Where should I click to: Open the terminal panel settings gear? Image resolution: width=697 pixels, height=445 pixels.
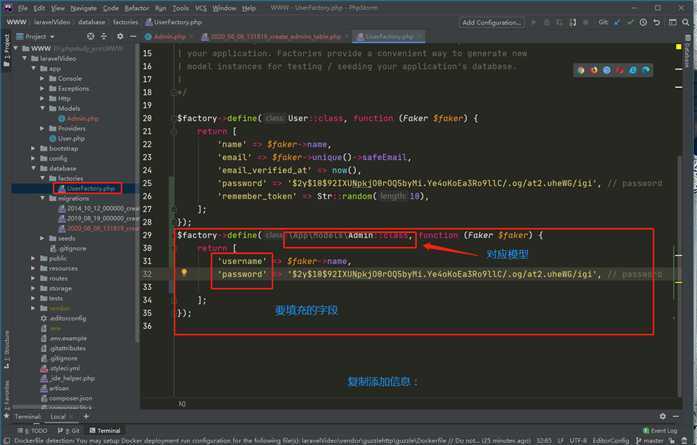point(662,416)
